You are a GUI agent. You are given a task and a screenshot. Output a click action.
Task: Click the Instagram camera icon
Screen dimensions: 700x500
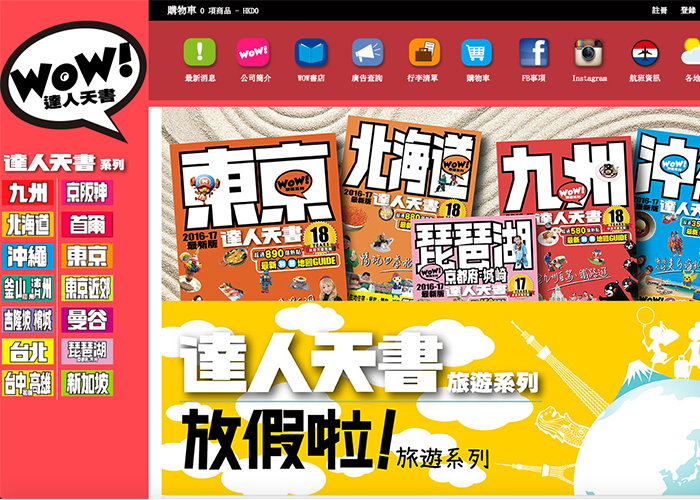589,53
